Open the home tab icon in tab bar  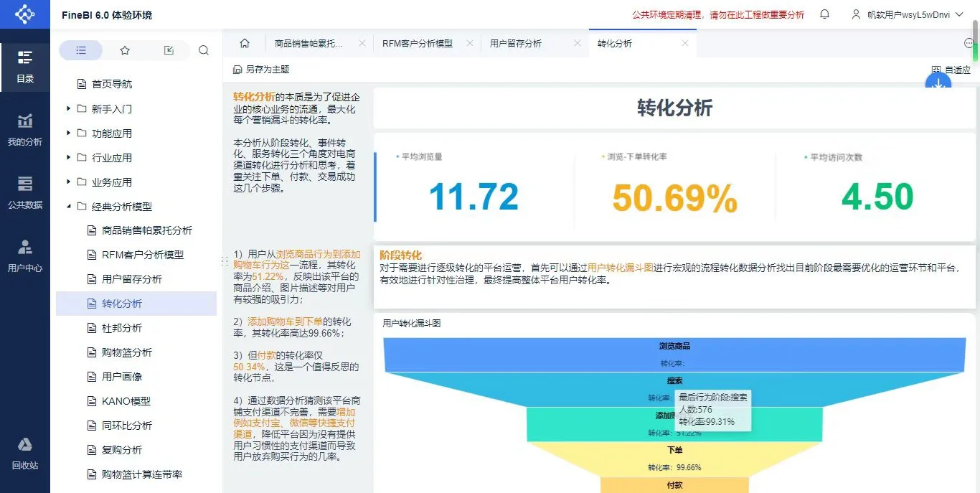244,43
